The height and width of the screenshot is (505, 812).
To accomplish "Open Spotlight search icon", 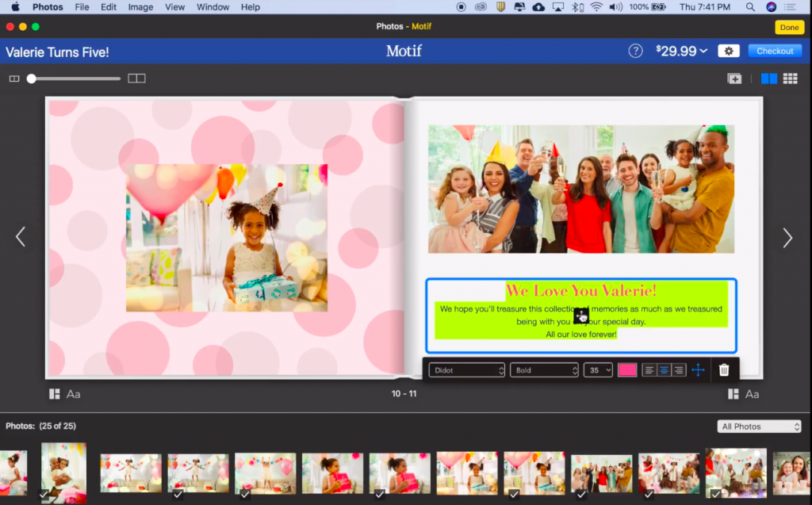I will pos(750,7).
